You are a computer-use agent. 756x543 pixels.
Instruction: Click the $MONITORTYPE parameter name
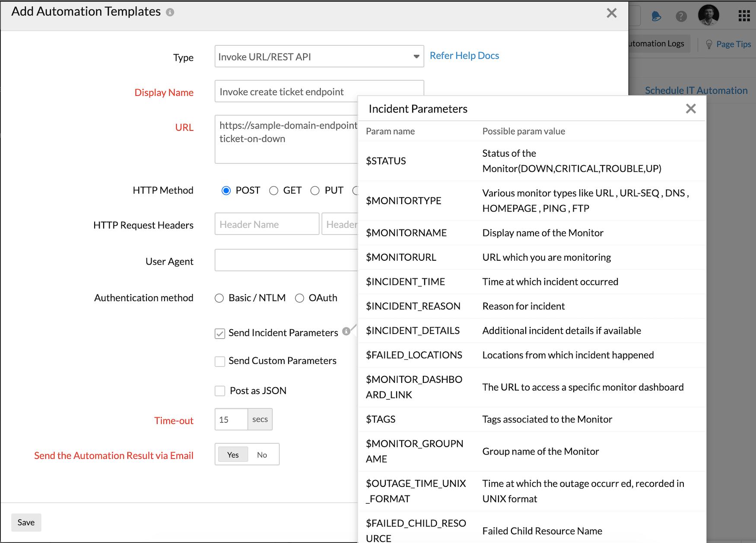click(x=403, y=201)
